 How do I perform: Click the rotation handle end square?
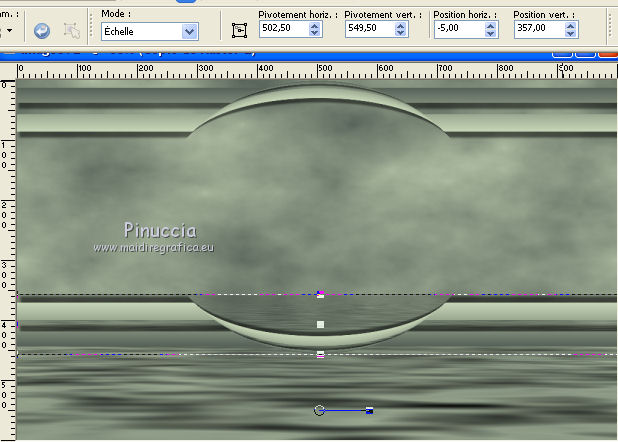(369, 411)
